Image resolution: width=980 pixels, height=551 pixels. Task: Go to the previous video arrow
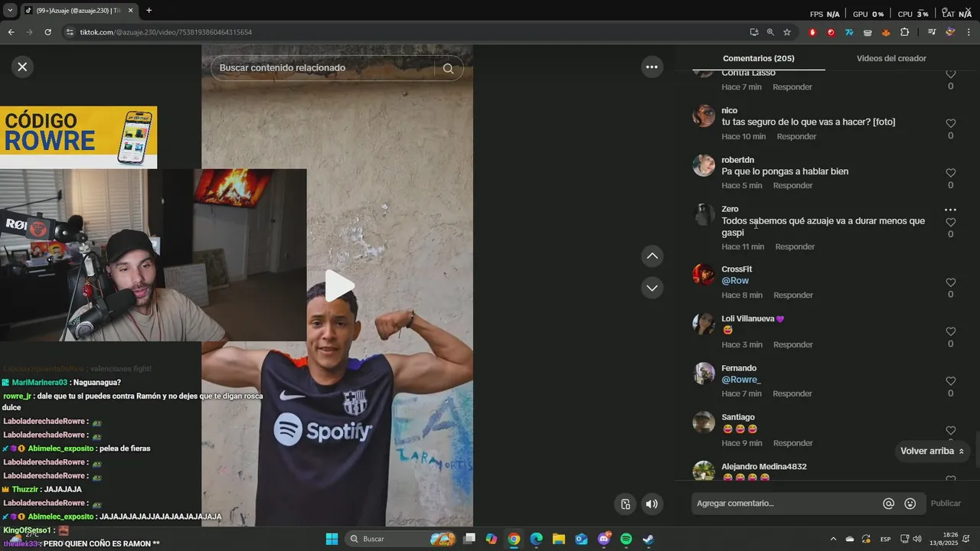point(652,256)
